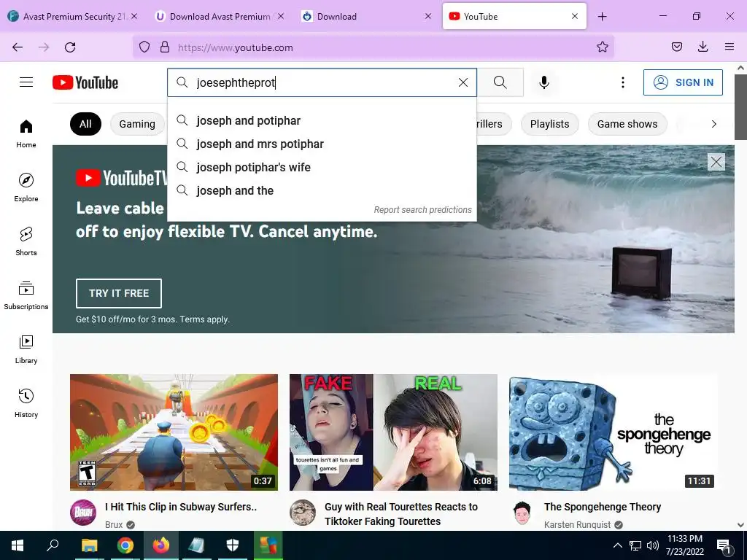Select suggestion 'joseph and potiphar'

click(322, 120)
